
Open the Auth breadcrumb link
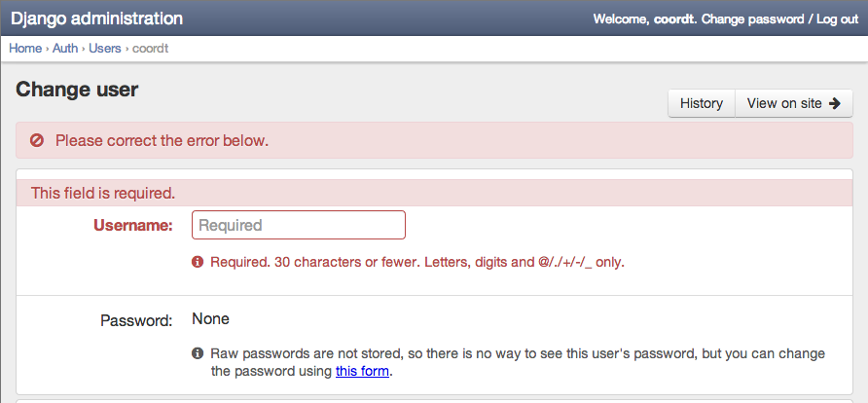[65, 48]
